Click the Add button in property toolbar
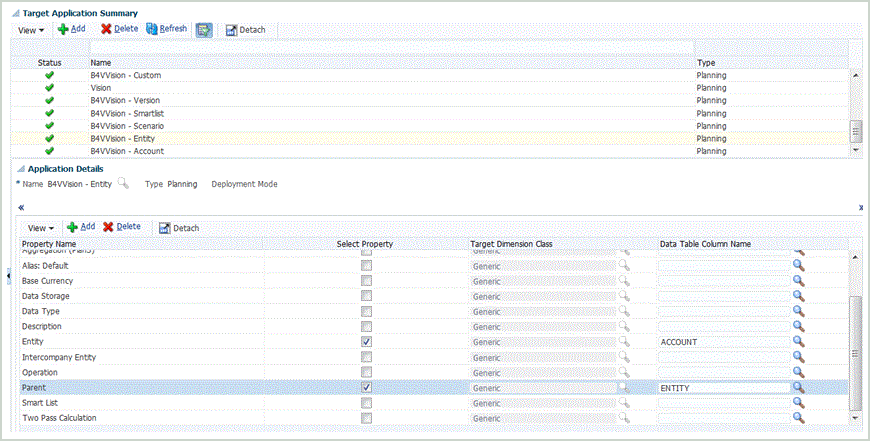The image size is (870, 441). click(x=80, y=227)
